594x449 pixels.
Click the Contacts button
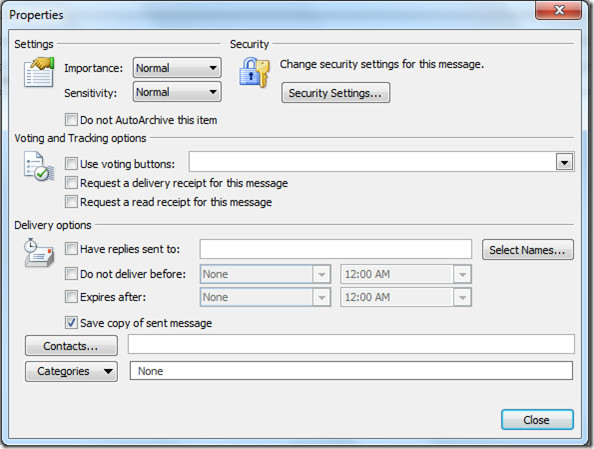[71, 346]
